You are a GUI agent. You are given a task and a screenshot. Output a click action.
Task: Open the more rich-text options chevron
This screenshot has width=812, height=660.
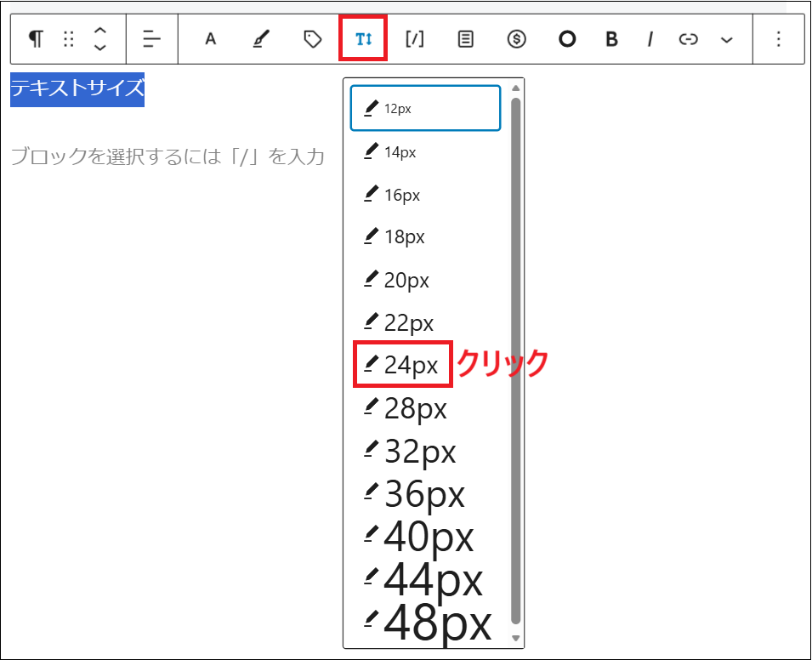point(727,39)
